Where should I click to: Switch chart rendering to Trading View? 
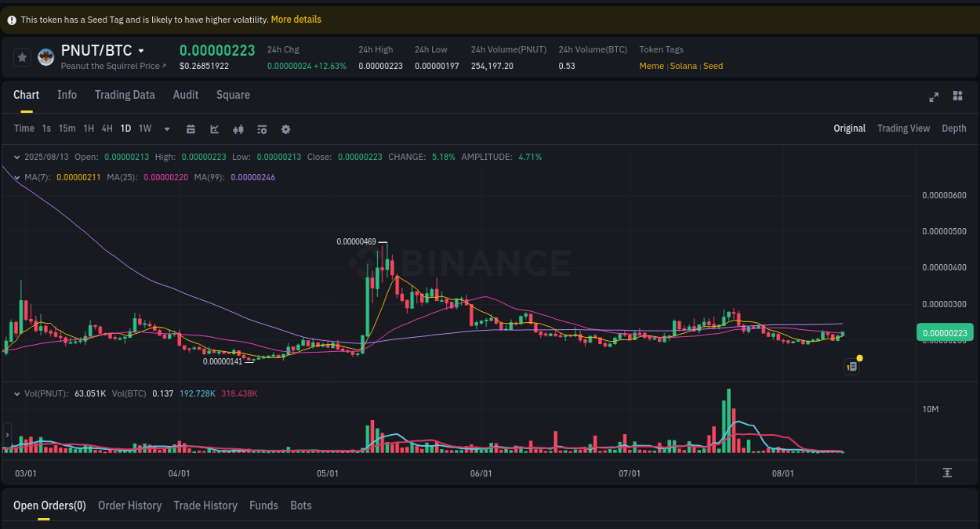(903, 129)
